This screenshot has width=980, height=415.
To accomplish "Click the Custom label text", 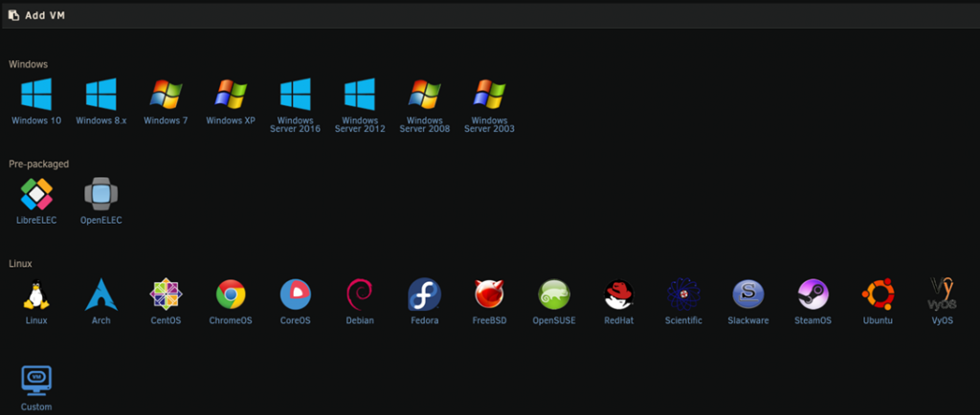I will pyautogui.click(x=36, y=407).
